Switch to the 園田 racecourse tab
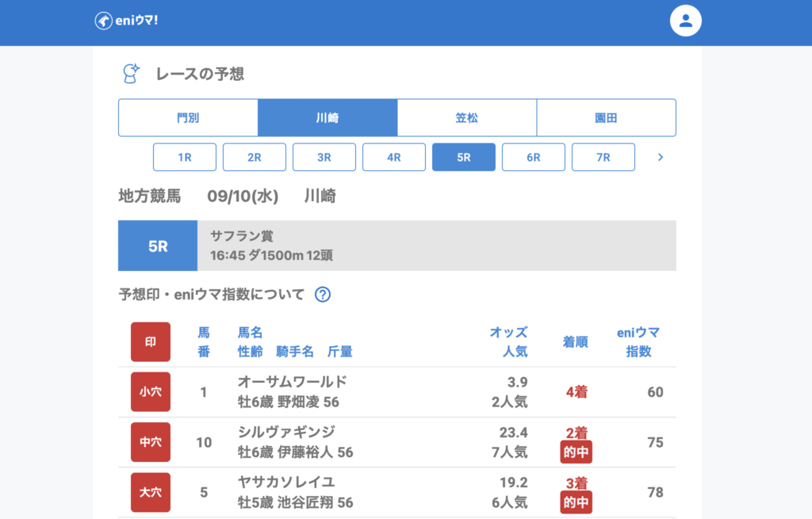Screen dimensions: 812x519 coord(606,118)
